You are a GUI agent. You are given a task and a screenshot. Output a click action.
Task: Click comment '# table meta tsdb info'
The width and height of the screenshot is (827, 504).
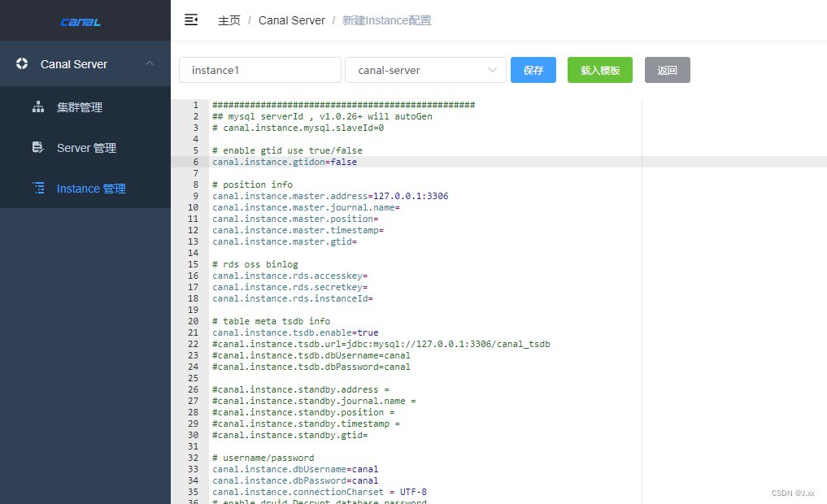pyautogui.click(x=271, y=322)
